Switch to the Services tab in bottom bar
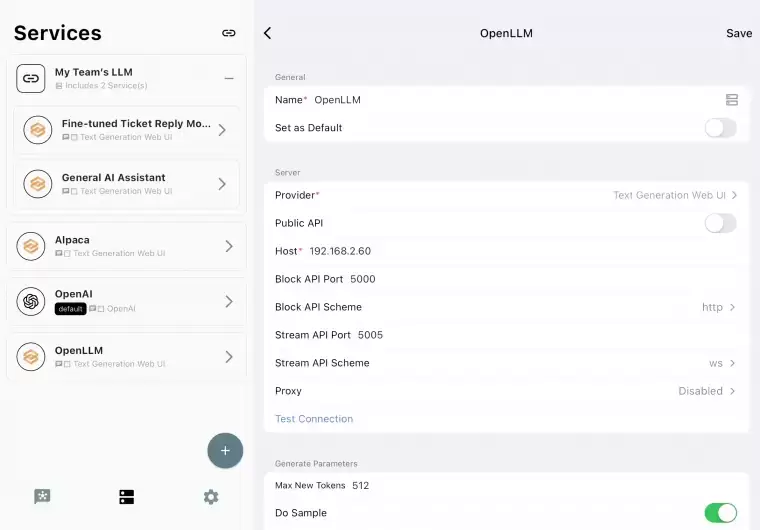Screen dimensions: 760x530 click(x=126, y=497)
